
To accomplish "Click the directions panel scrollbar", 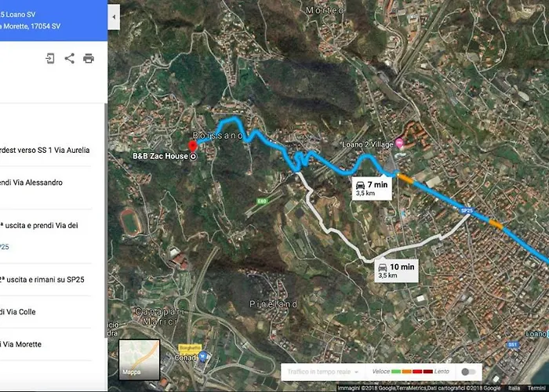I will pyautogui.click(x=106, y=220).
